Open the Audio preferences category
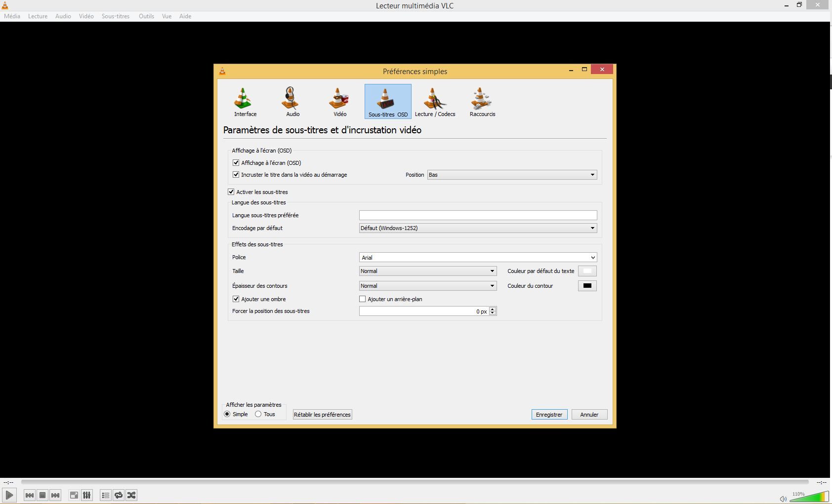 coord(292,102)
